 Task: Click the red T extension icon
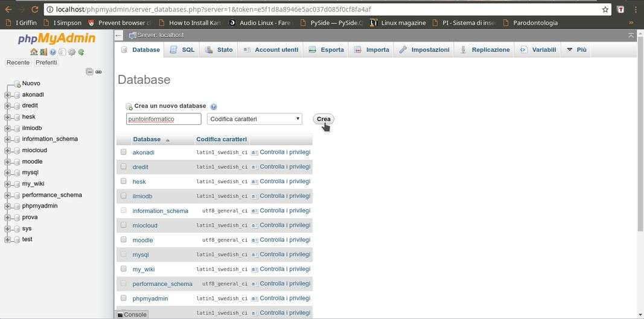pos(622,9)
